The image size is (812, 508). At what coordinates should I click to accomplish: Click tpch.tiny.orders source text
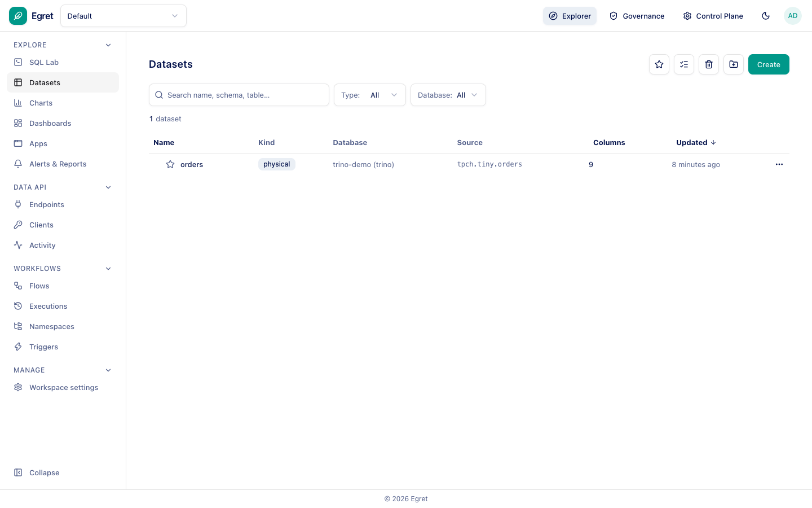(x=489, y=164)
